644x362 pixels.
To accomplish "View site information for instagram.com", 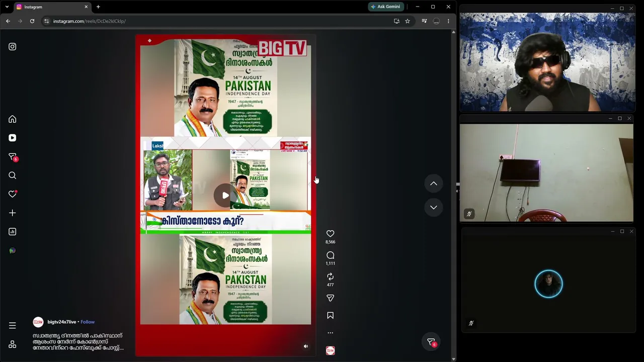I will coord(46,21).
